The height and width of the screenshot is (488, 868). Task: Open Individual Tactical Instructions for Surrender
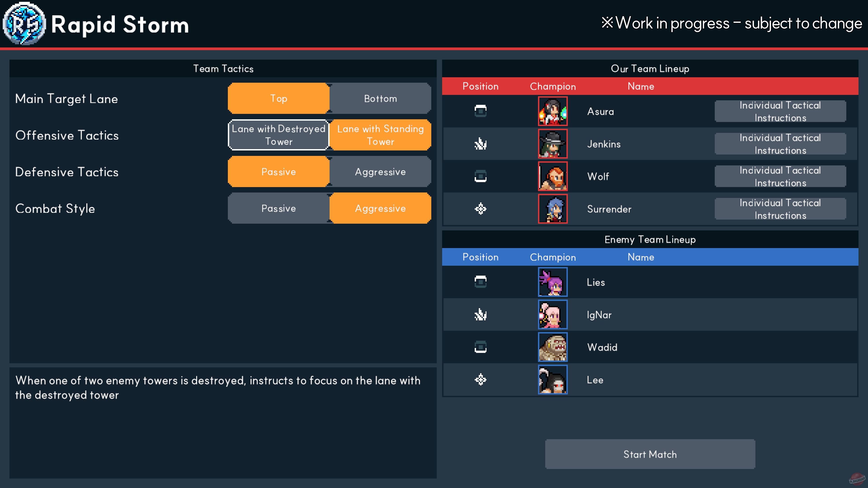pos(780,209)
